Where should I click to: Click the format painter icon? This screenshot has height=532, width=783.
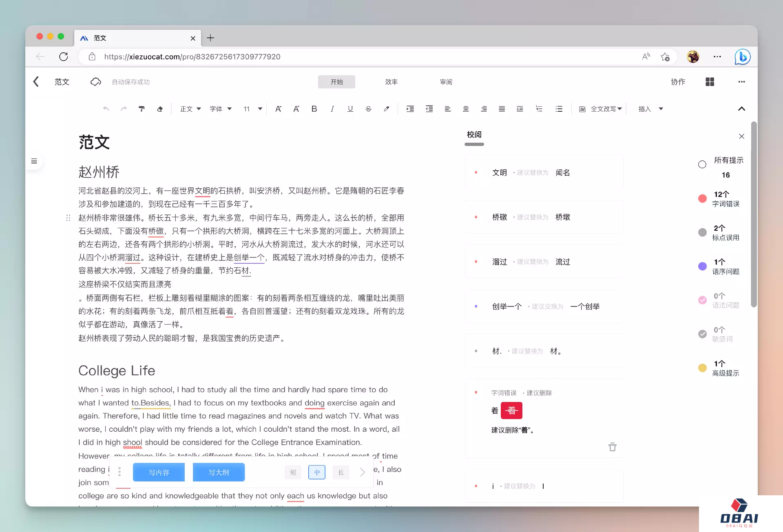142,109
